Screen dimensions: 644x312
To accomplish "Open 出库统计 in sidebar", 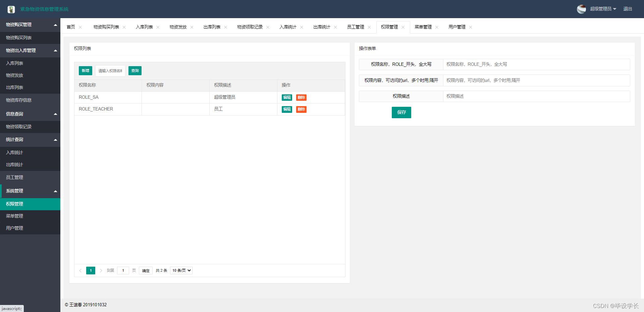I will (x=30, y=165).
